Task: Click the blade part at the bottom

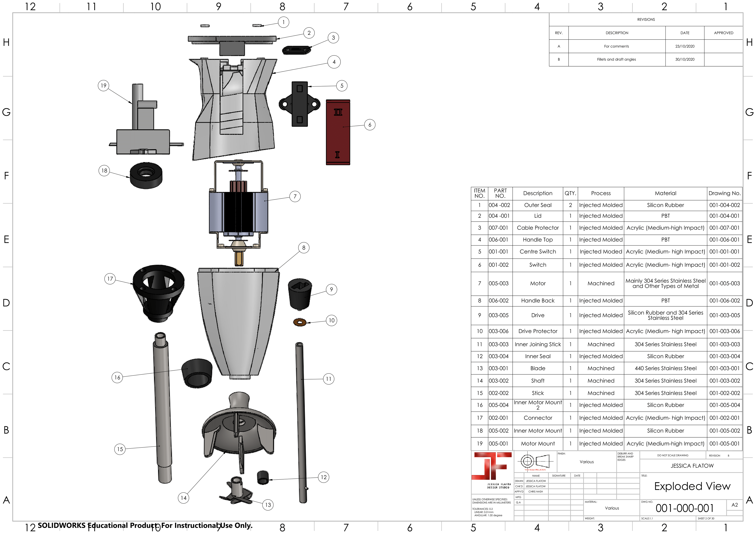Action: coord(236,491)
